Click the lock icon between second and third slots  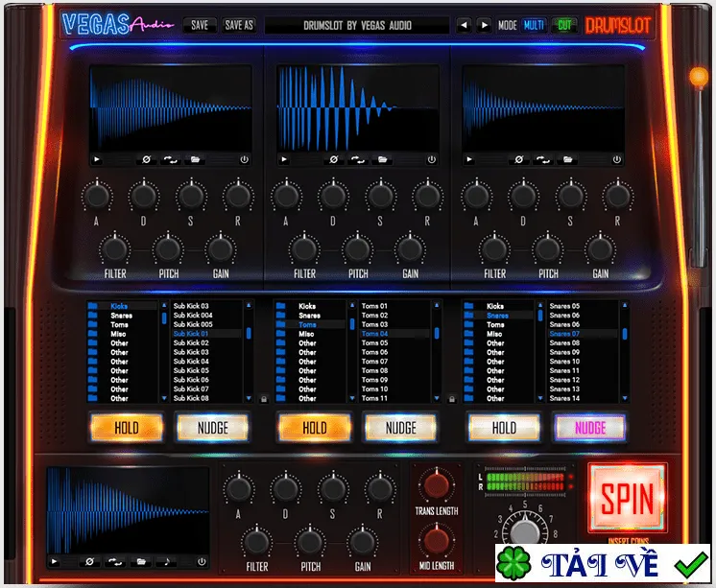pyautogui.click(x=452, y=399)
